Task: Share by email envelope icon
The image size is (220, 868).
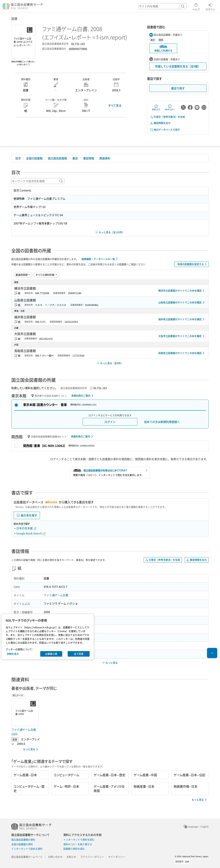Action: (x=204, y=107)
